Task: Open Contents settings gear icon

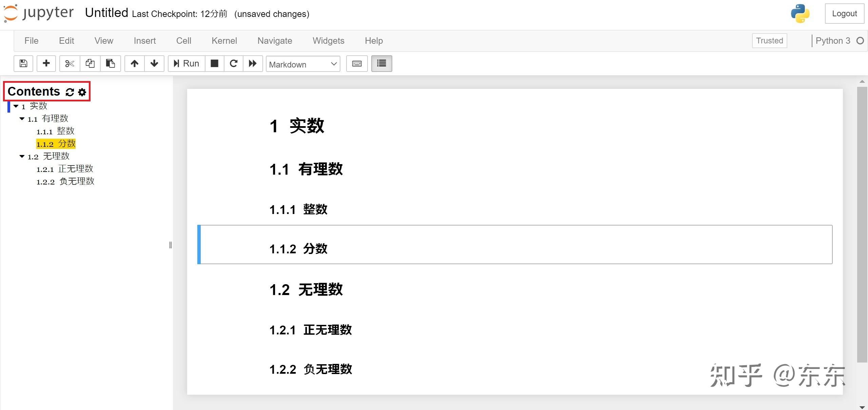Action: pos(82,92)
